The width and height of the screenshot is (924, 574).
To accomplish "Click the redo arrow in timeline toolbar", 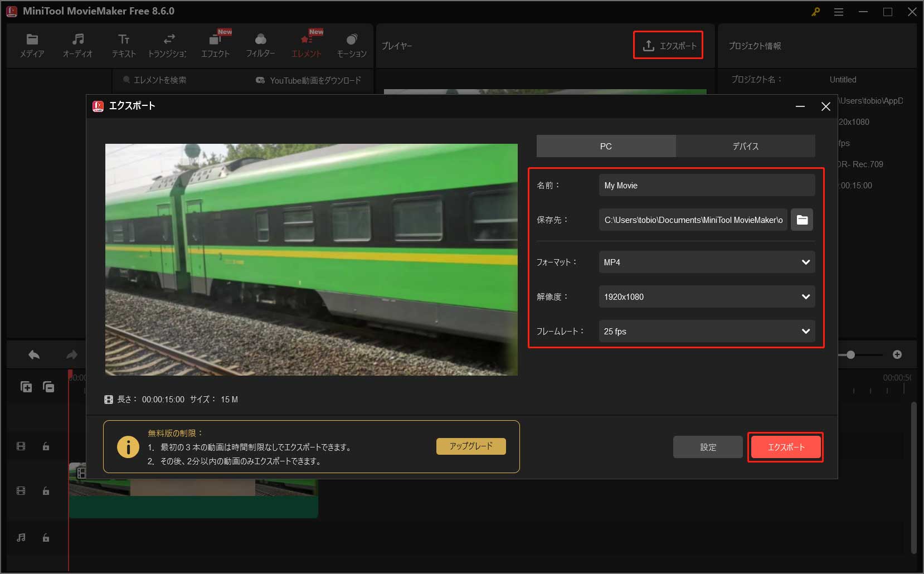I will (71, 354).
